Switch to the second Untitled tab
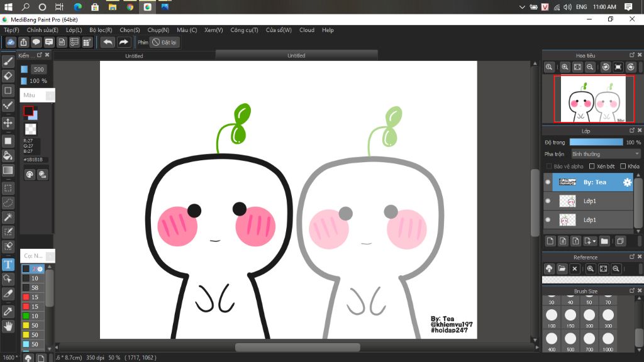Image resolution: width=644 pixels, height=362 pixels. tap(296, 55)
